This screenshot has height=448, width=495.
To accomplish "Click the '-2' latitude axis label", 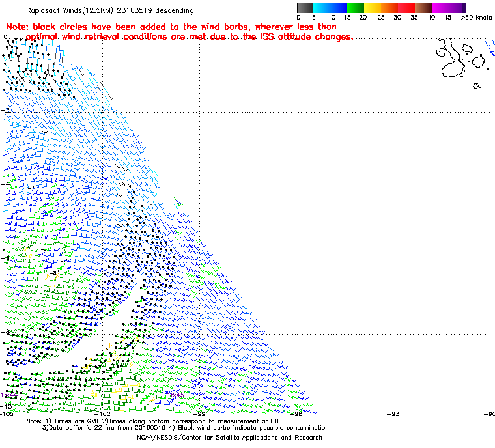I will coord(5,110).
